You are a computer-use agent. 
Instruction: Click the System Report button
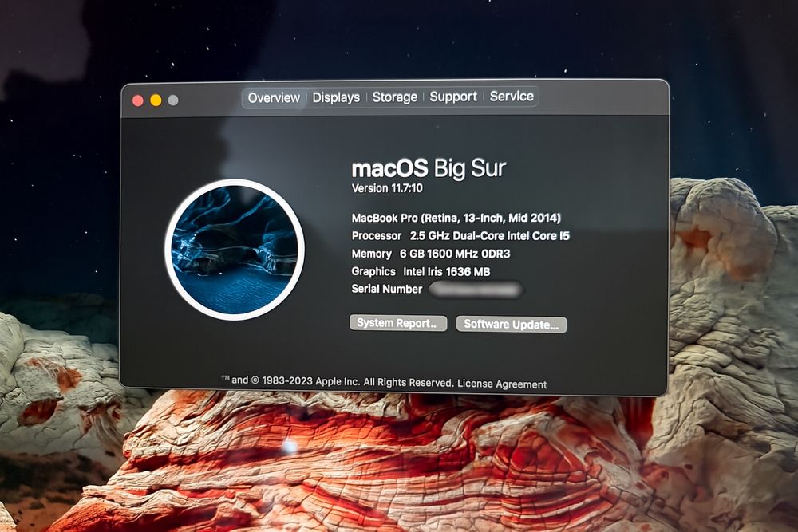pyautogui.click(x=398, y=323)
